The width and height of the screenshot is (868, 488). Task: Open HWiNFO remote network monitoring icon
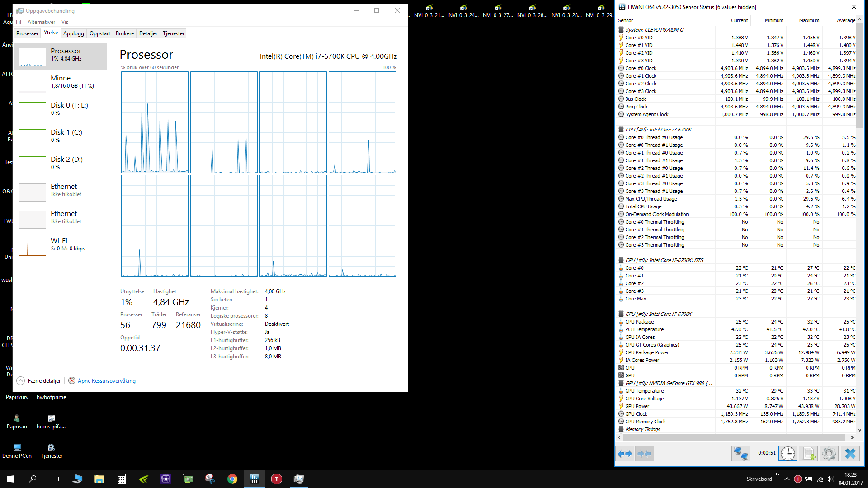(741, 453)
